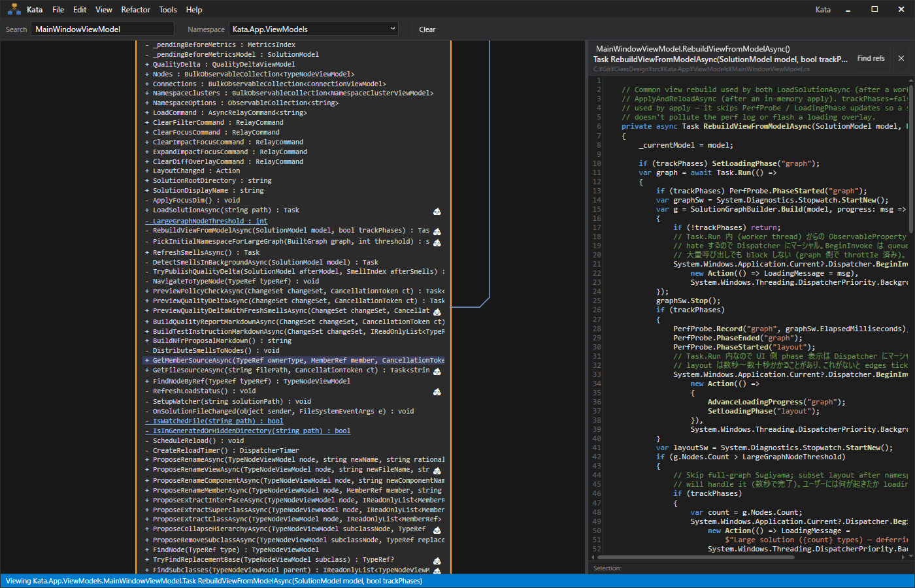Click the Clear button
The width and height of the screenshot is (915, 588).
427,29
